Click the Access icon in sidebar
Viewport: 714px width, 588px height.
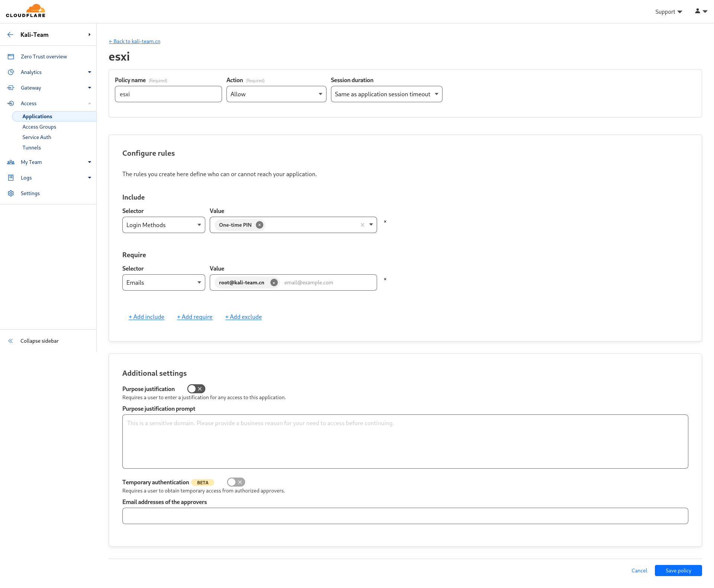[11, 103]
